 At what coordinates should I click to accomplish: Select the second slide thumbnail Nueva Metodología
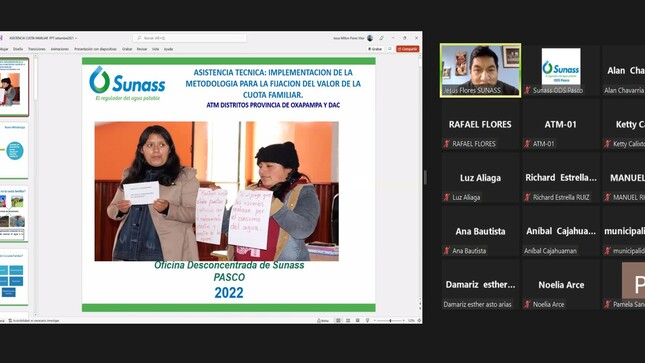click(x=14, y=150)
